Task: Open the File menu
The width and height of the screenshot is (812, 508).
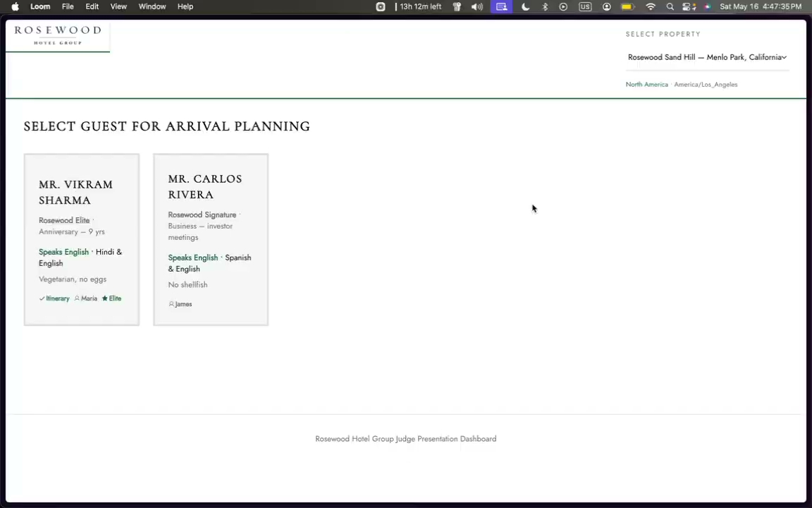Action: pos(68,7)
